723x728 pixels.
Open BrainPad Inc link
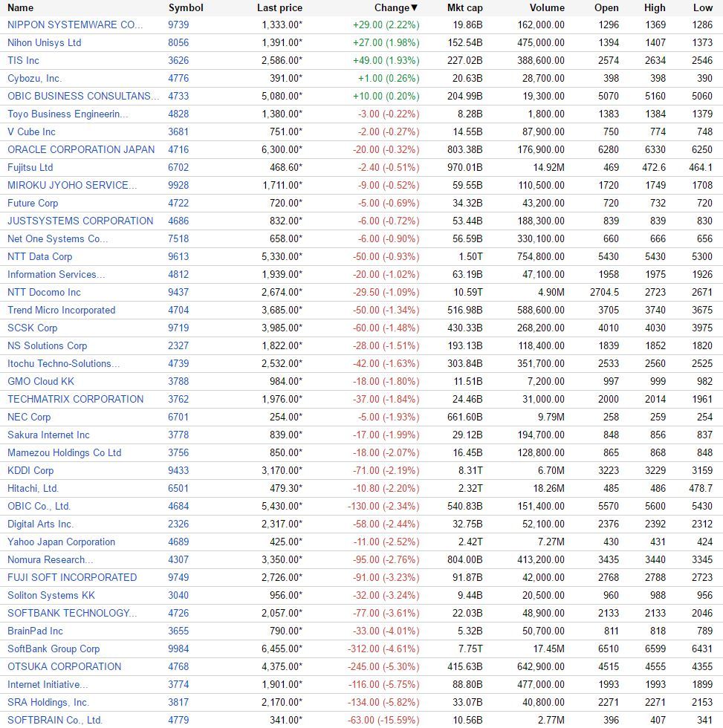pos(35,631)
